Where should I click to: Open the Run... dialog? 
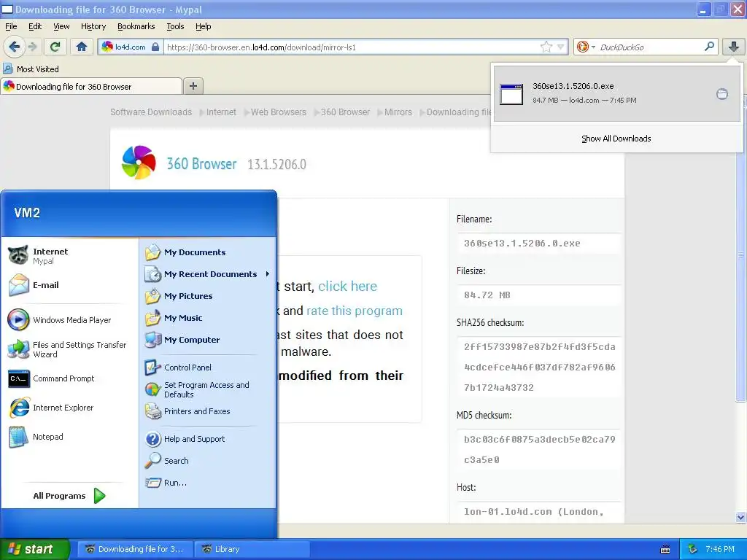208,483
